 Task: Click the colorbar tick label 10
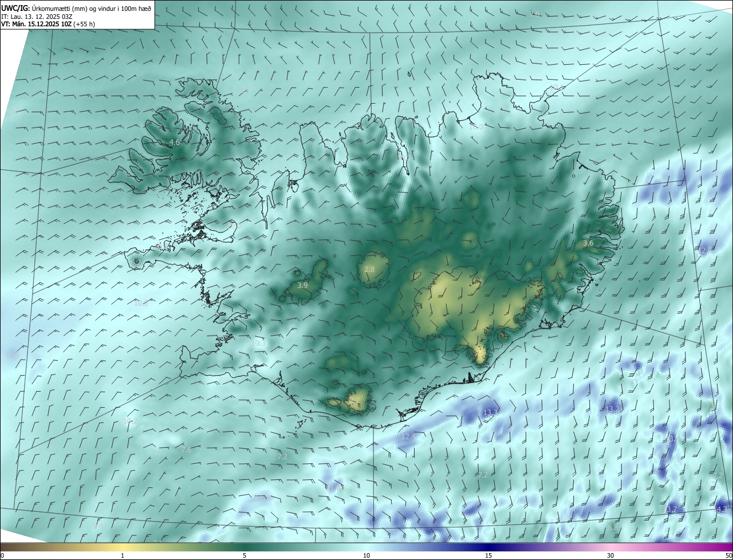pos(366,556)
